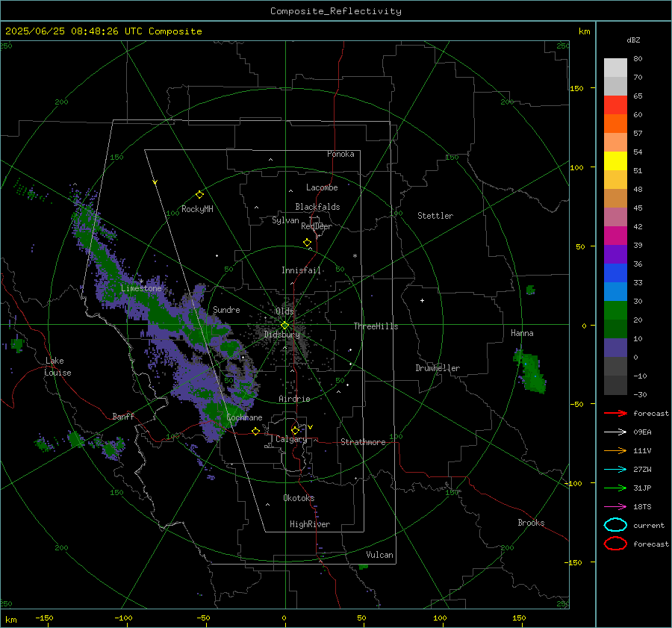Image resolution: width=672 pixels, height=628 pixels.
Task: Click the Airdrie label
Action: (x=294, y=399)
